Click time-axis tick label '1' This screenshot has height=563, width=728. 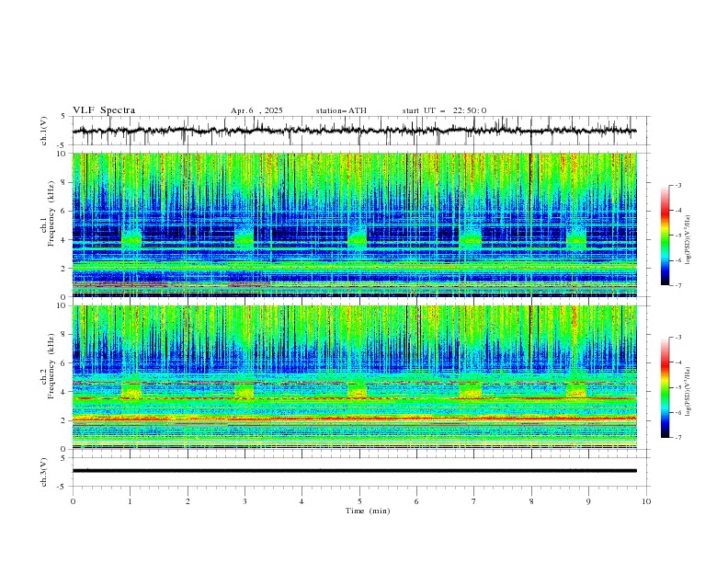(x=130, y=501)
